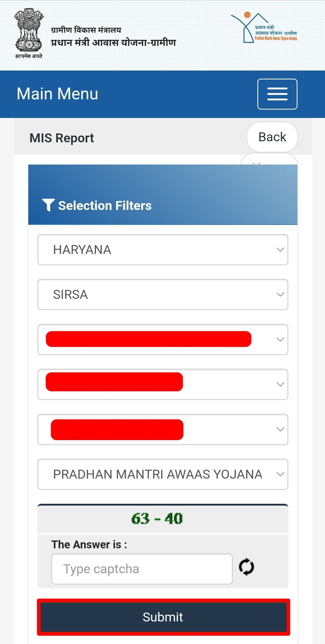Expand the SIRSA district dropdown
The height and width of the screenshot is (644, 325).
click(163, 294)
